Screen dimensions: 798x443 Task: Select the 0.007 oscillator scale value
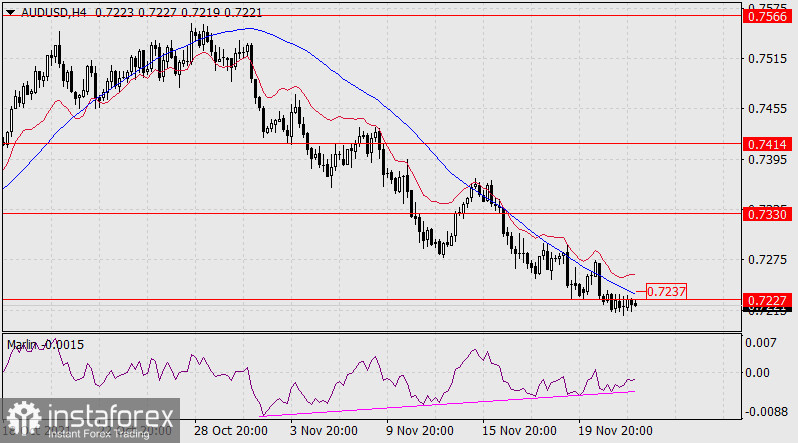(x=760, y=343)
